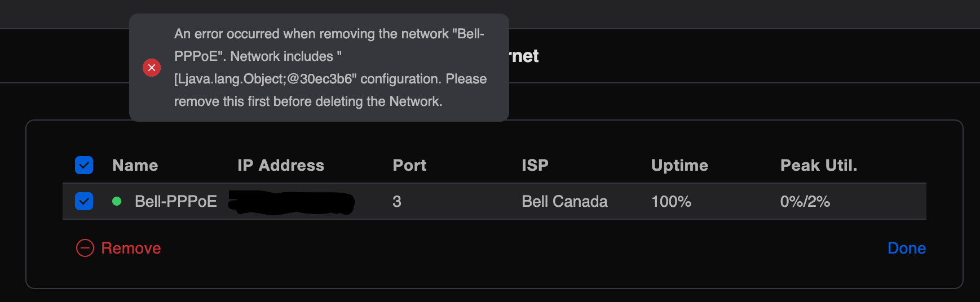Click the Peak Util. column header
980x302 pixels.
pyautogui.click(x=818, y=165)
